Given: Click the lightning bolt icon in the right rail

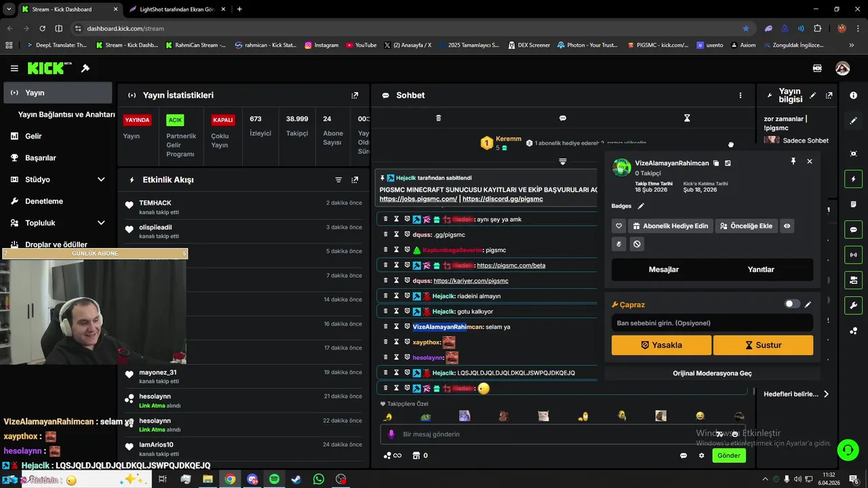Looking at the screenshot, I should click(x=853, y=179).
